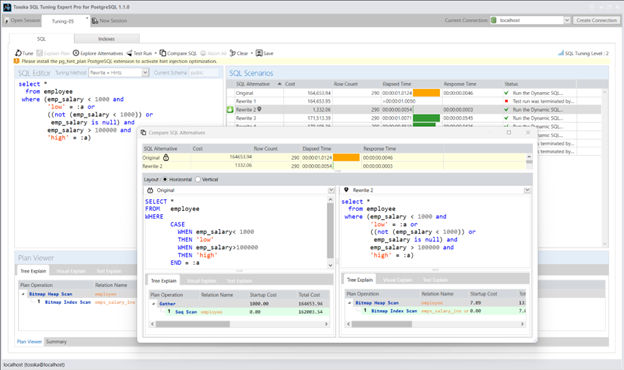The height and width of the screenshot is (370, 624).
Task: Open the Clear dropdown arrow
Action: (252, 53)
